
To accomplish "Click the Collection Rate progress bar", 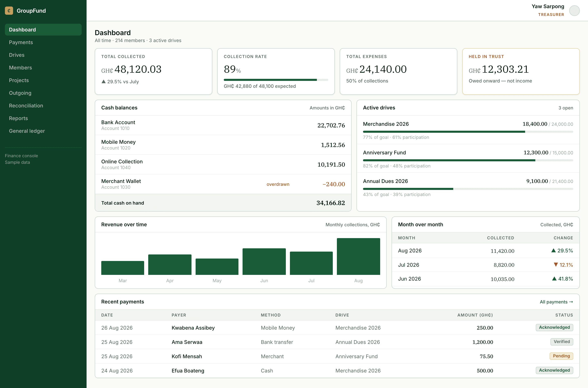I will click(276, 80).
